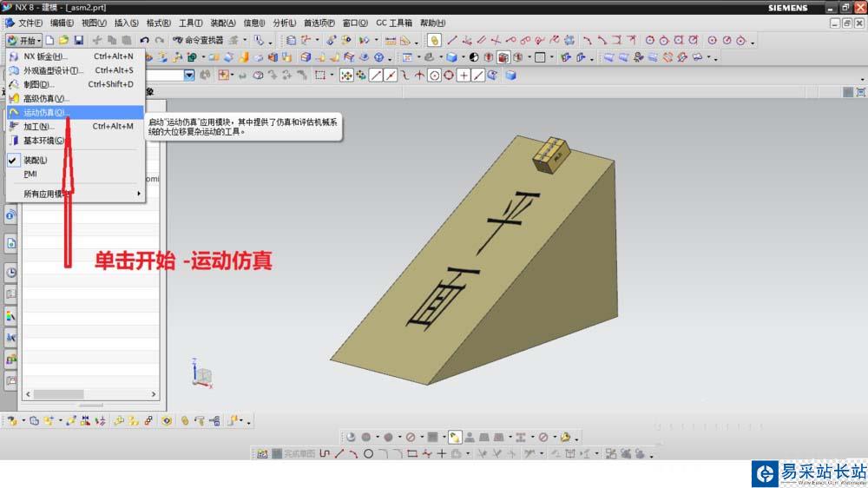Click the dashed rectangle selection icon
Image resolution: width=868 pixels, height=488 pixels.
tap(320, 76)
